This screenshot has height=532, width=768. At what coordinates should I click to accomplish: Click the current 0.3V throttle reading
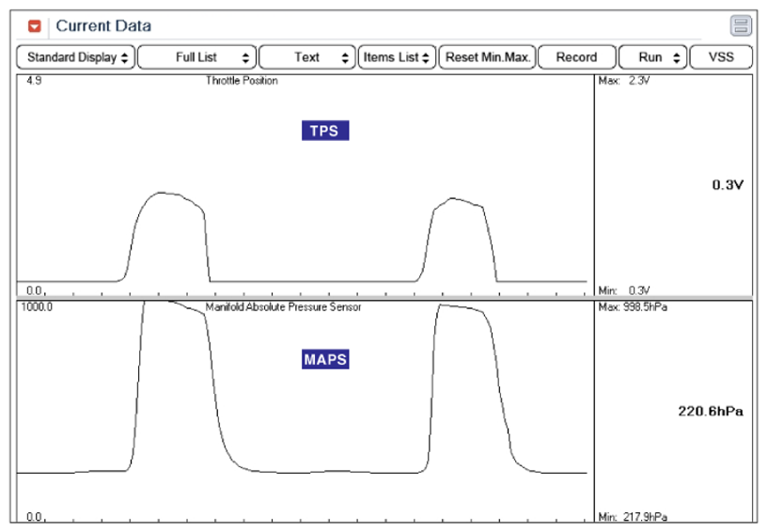pos(728,185)
